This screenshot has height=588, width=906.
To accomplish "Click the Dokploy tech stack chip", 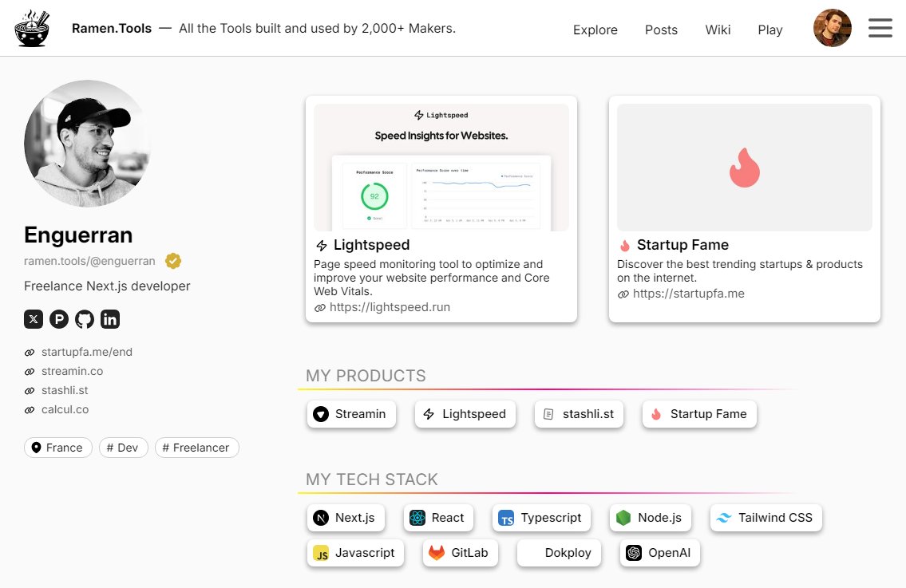I will click(559, 553).
